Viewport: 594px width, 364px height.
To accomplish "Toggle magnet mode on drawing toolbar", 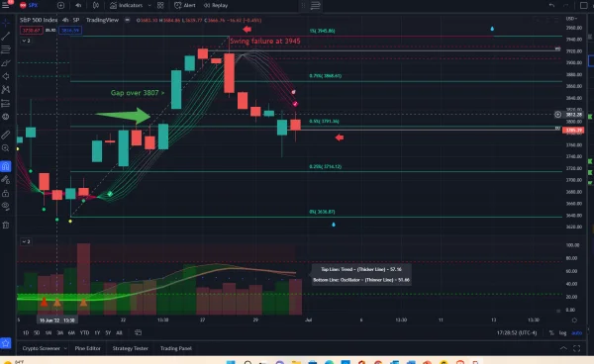I will click(6, 166).
